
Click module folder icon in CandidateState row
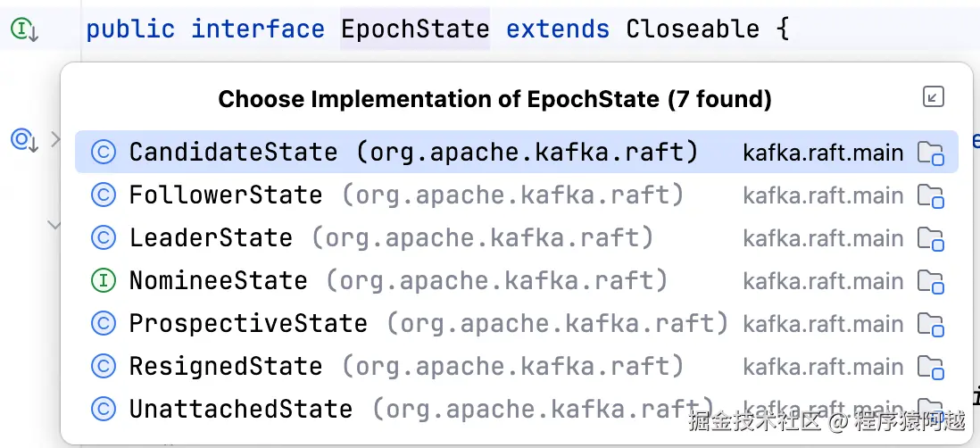coord(931,153)
